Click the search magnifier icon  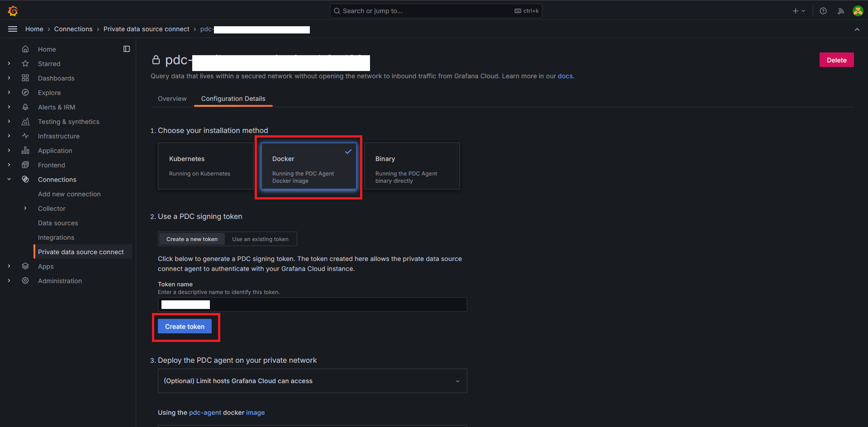click(x=337, y=11)
